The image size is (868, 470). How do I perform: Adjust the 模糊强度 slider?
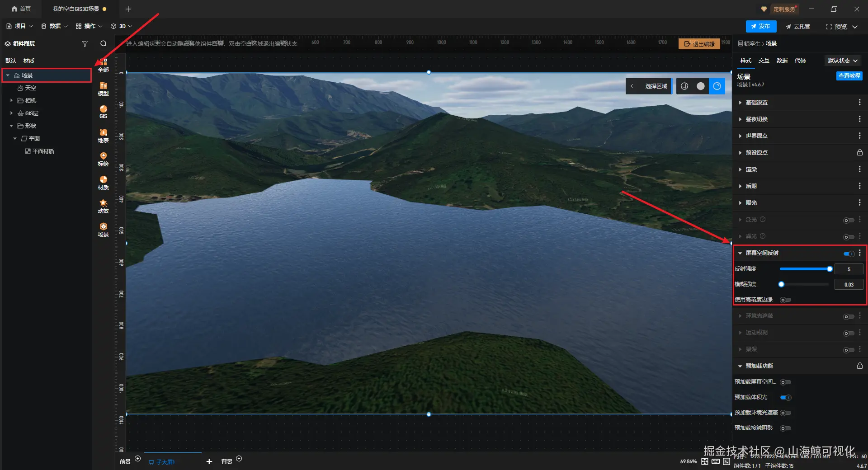[805, 284]
